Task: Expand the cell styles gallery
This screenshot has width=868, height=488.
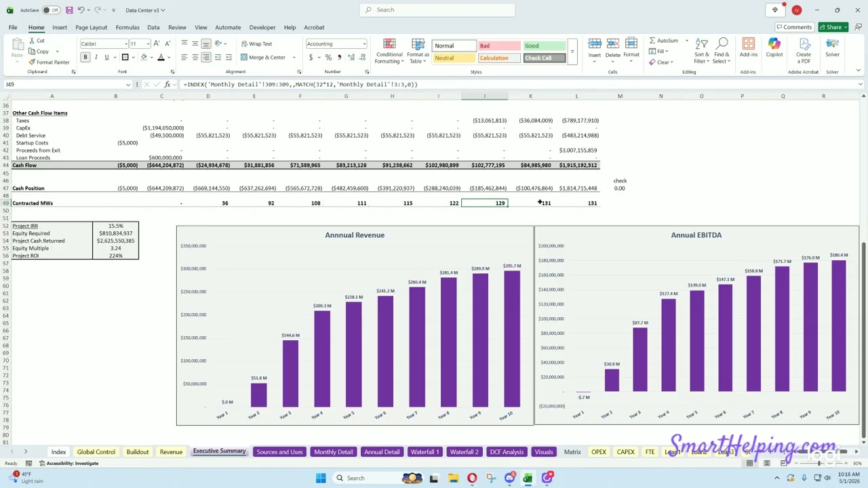Action: click(572, 52)
